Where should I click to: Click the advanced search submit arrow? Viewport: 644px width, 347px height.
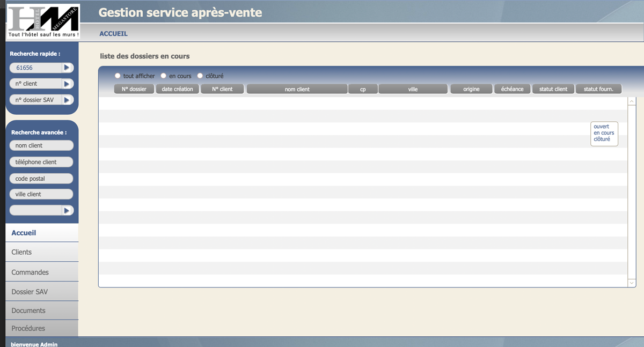67,210
